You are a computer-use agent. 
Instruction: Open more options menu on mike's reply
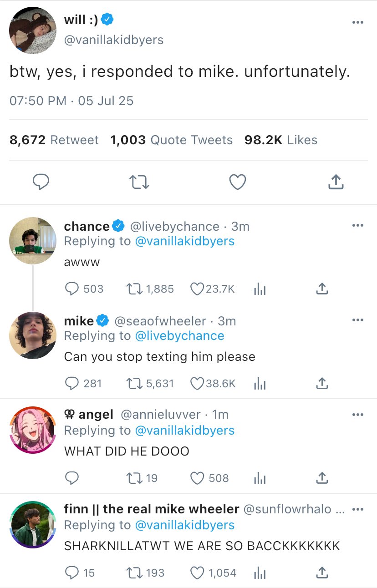click(358, 320)
